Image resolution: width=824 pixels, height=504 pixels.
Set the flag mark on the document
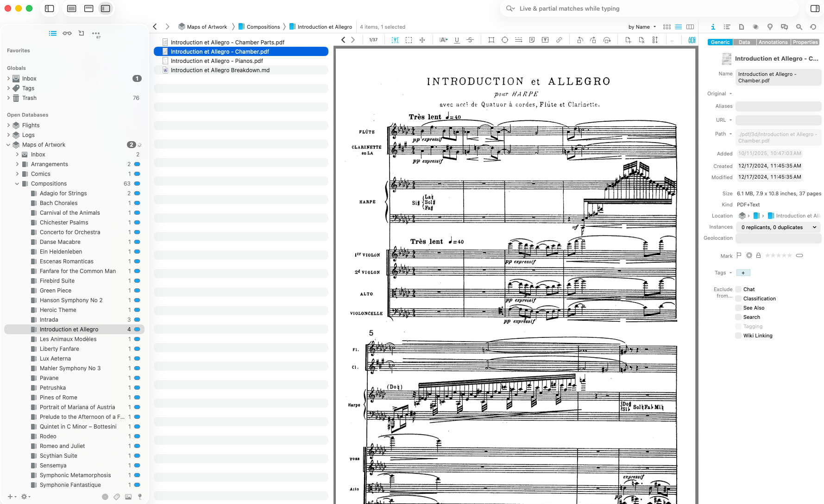tap(739, 255)
